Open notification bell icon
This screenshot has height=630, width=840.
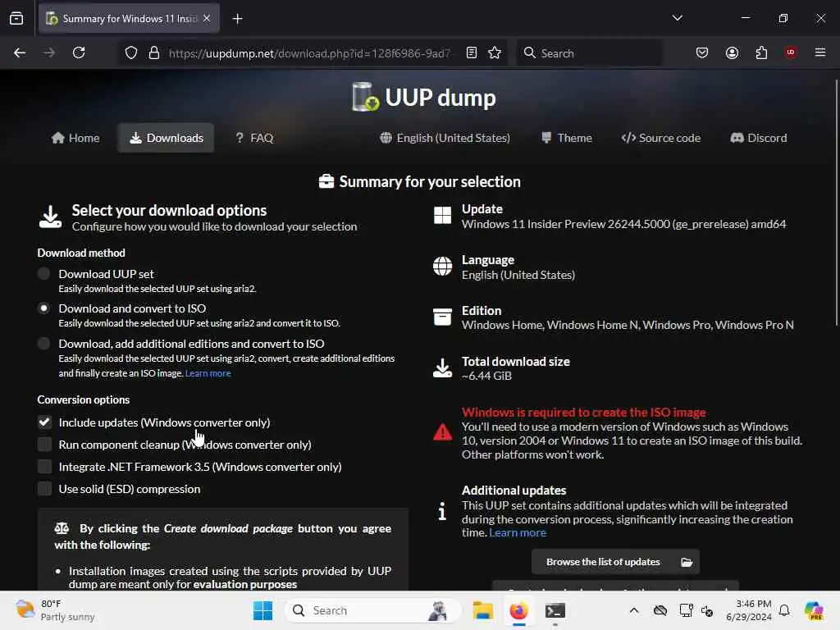coord(784,610)
